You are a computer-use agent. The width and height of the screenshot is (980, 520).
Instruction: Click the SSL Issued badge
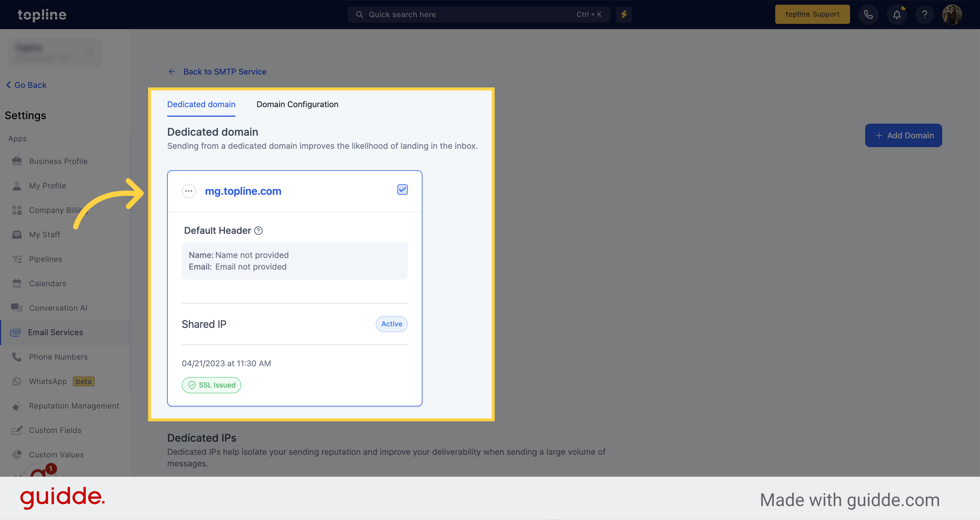pyautogui.click(x=211, y=385)
